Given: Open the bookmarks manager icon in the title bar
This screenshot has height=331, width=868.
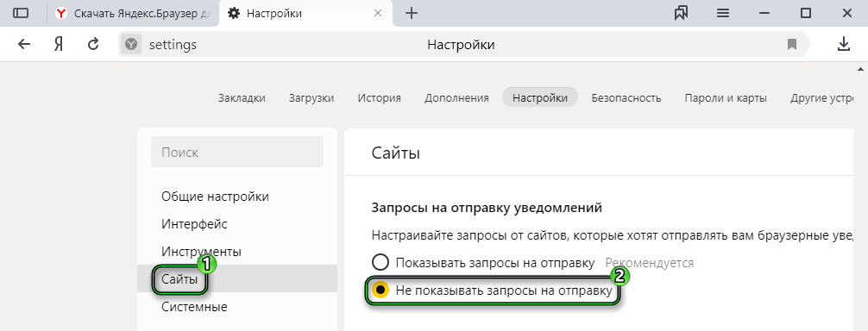Looking at the screenshot, I should pos(681,13).
